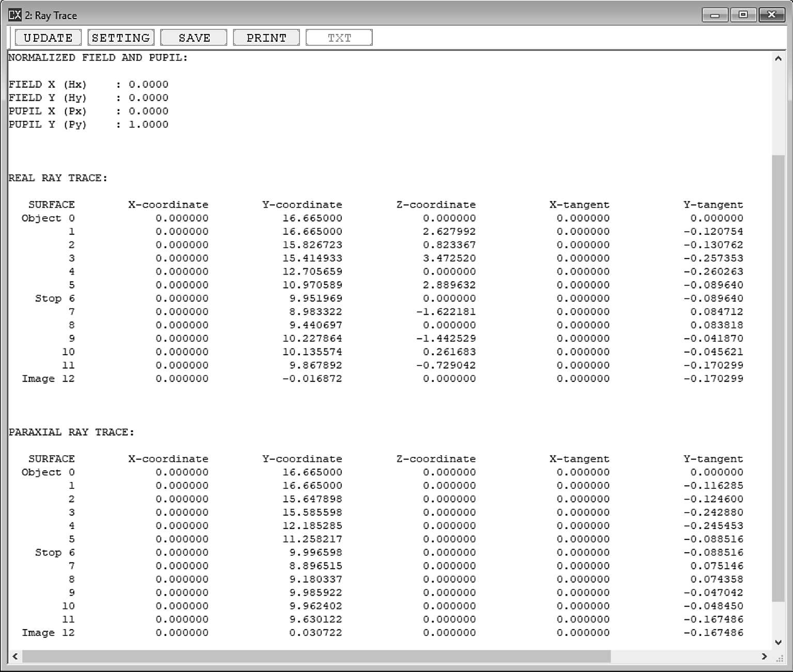The image size is (793, 672).
Task: Click the image Y-coordinate value -0.016872
Action: point(312,379)
